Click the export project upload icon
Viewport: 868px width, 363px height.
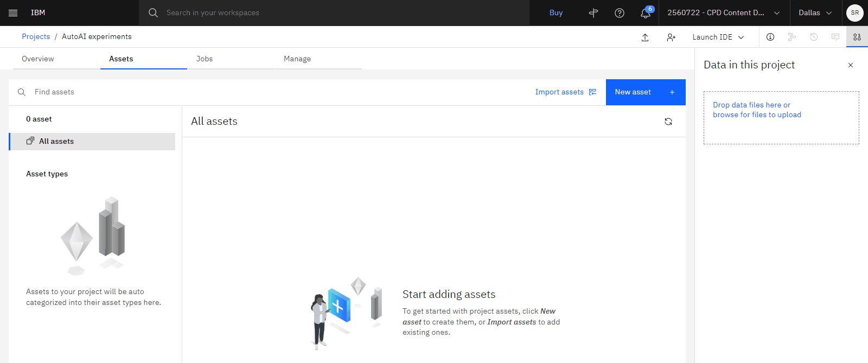(x=645, y=37)
